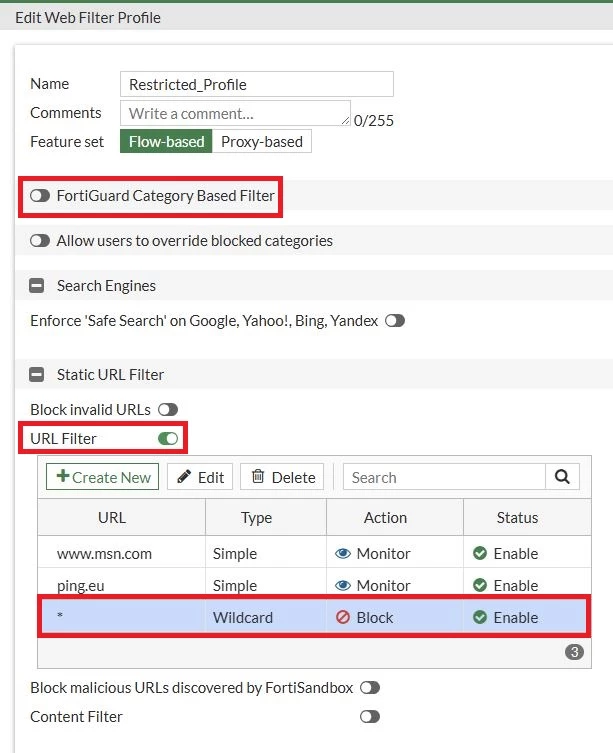Click Enable check icon for www.msn.com
This screenshot has height=753, width=613.
click(x=480, y=553)
